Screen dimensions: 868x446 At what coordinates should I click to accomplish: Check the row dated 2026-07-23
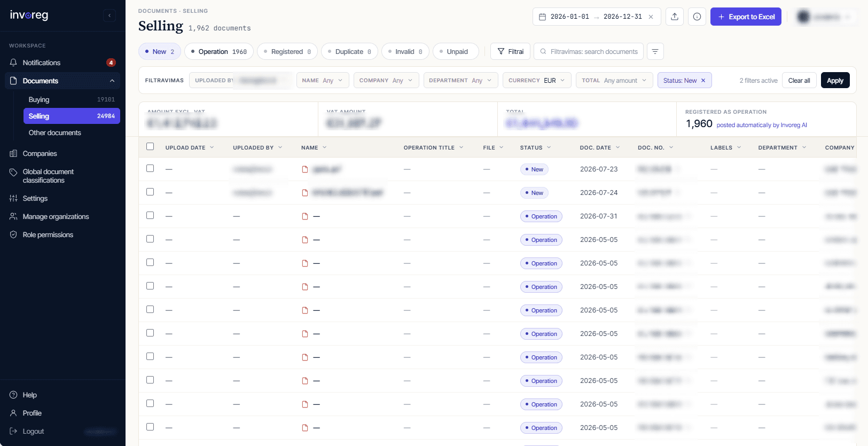150,168
